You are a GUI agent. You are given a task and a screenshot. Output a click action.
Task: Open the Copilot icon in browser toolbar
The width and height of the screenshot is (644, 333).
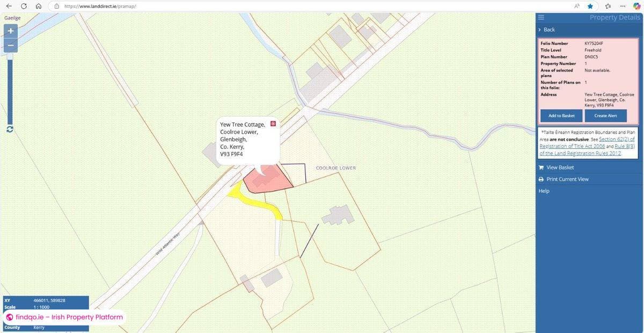point(637,6)
